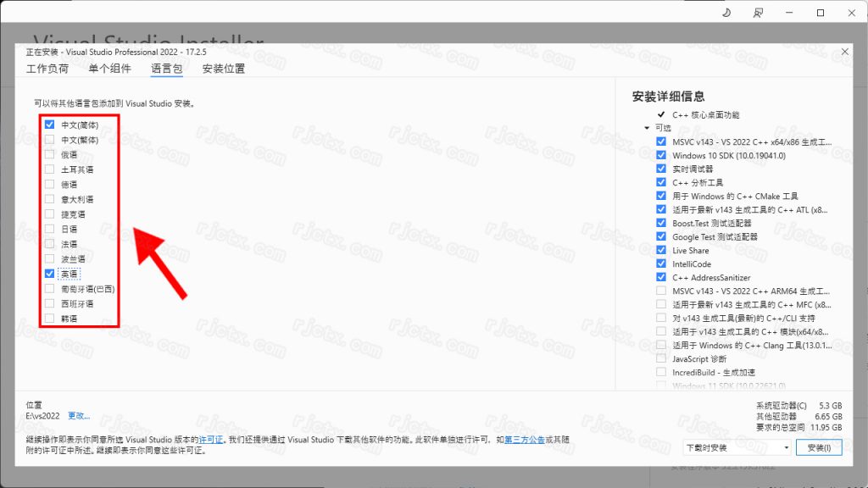Image resolution: width=868 pixels, height=488 pixels.
Task: Close the installation dialog with the X
Action: [x=844, y=52]
